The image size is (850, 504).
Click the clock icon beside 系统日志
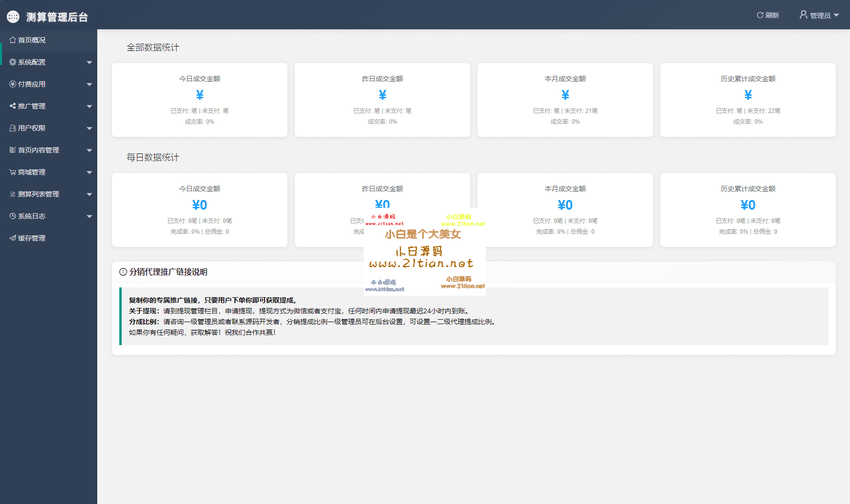coord(13,216)
